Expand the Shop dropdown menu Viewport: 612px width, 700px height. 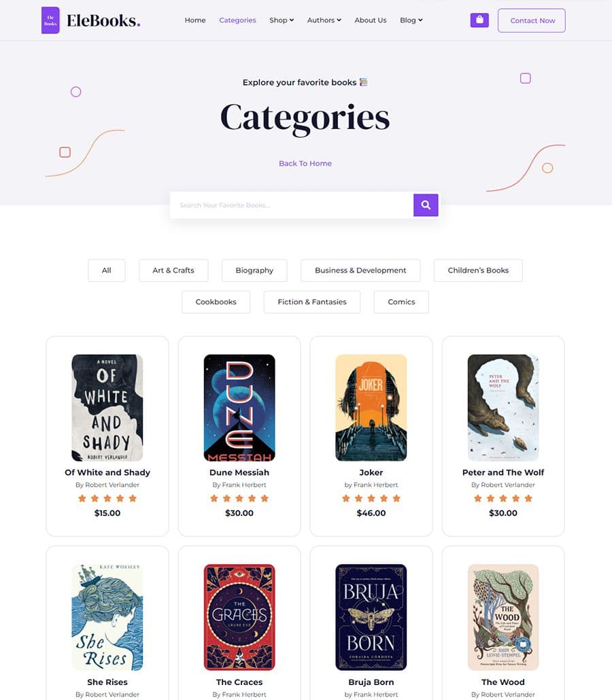point(282,20)
